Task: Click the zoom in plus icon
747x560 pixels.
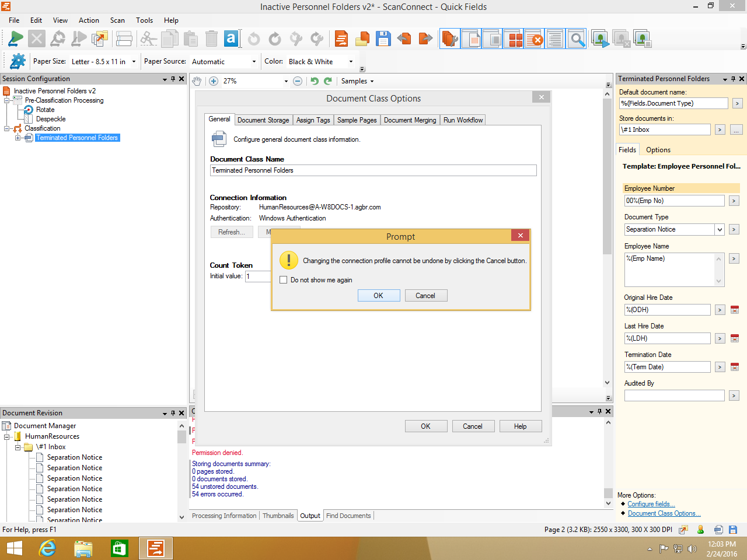Action: (x=214, y=81)
